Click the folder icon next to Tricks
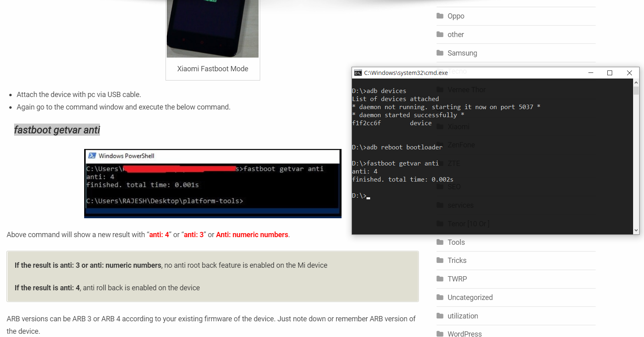 (440, 260)
